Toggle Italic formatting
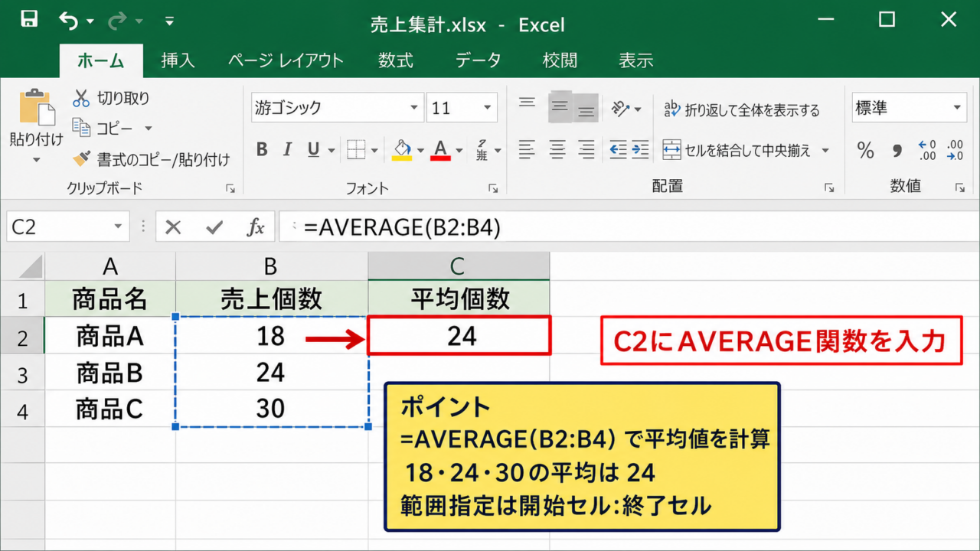The width and height of the screenshot is (980, 551). click(287, 150)
